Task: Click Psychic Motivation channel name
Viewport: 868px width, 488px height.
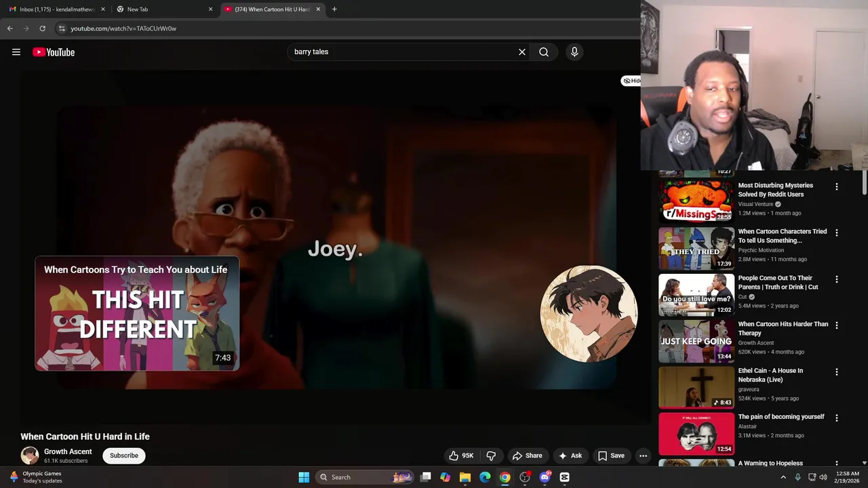Action: point(761,250)
